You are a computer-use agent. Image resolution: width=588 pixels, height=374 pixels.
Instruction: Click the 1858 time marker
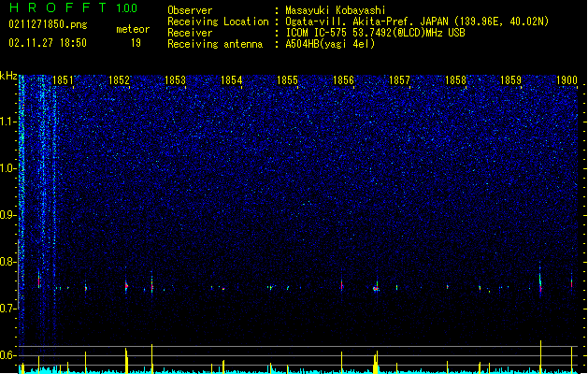455,80
